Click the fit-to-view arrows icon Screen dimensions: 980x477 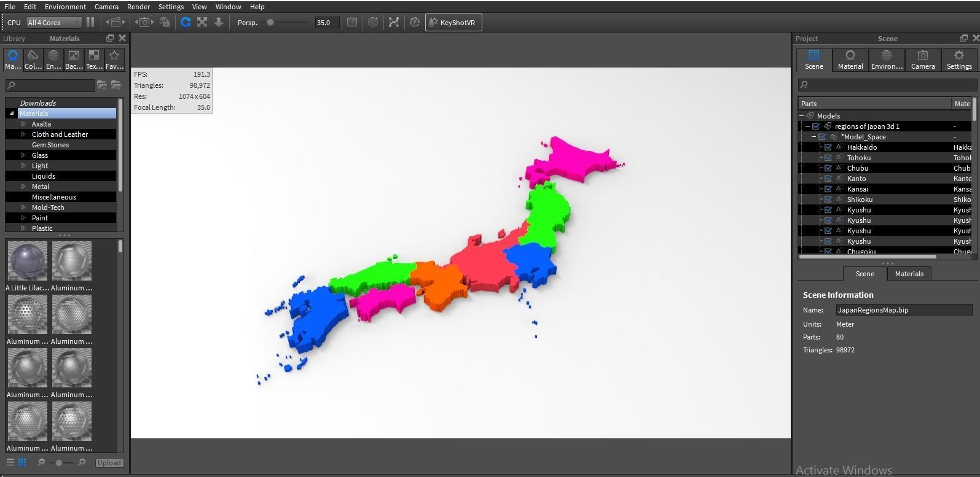(x=202, y=22)
